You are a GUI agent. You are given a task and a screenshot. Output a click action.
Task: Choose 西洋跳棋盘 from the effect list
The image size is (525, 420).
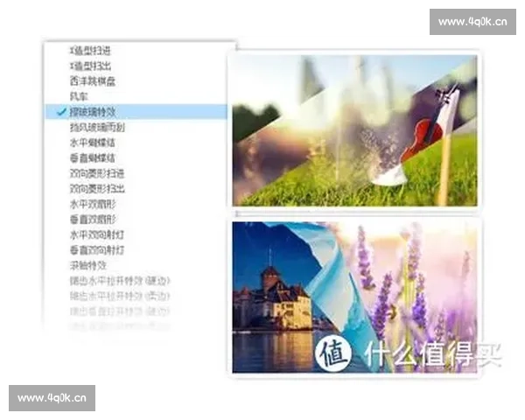93,81
